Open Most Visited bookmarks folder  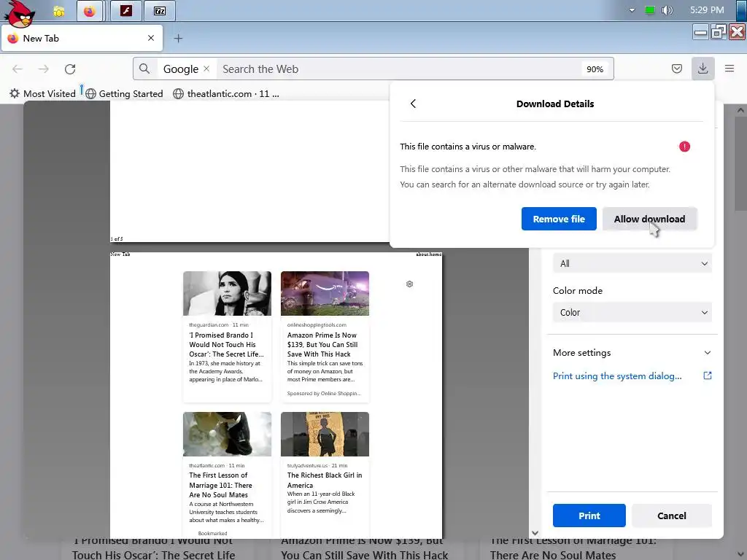coord(43,94)
